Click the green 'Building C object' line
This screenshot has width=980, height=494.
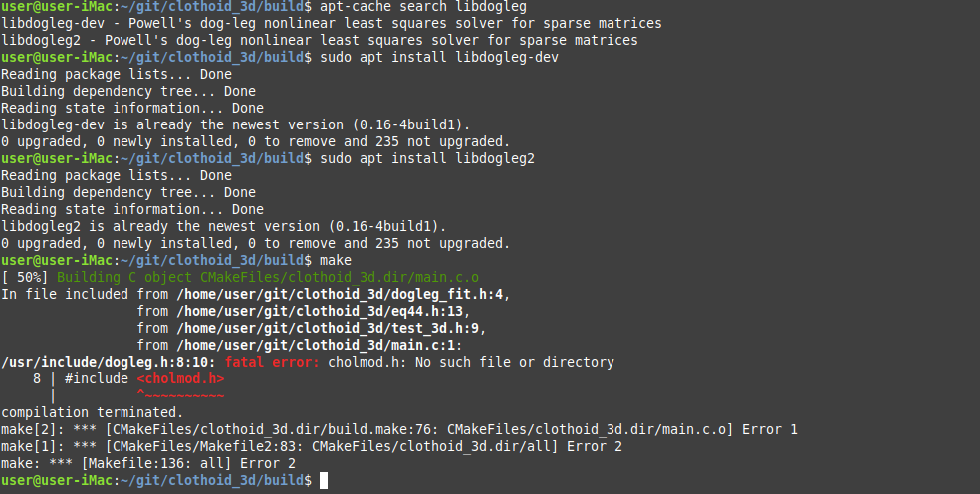(268, 277)
